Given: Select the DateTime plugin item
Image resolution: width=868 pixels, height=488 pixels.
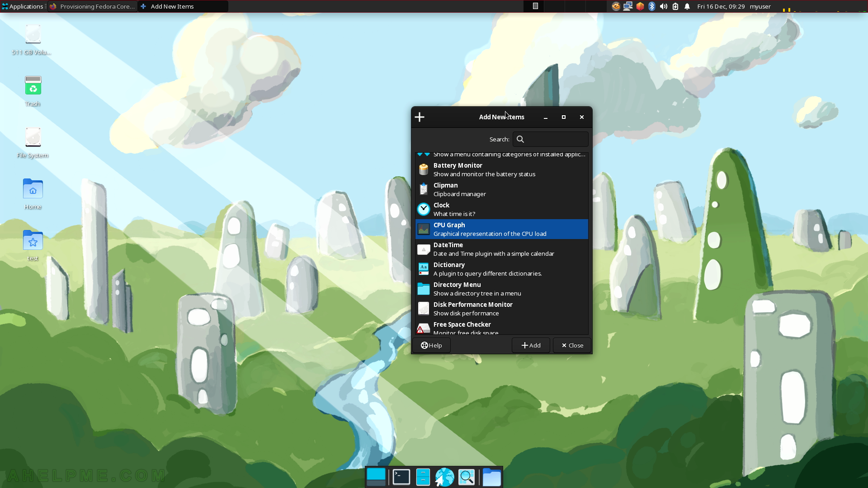Looking at the screenshot, I should pyautogui.click(x=501, y=249).
